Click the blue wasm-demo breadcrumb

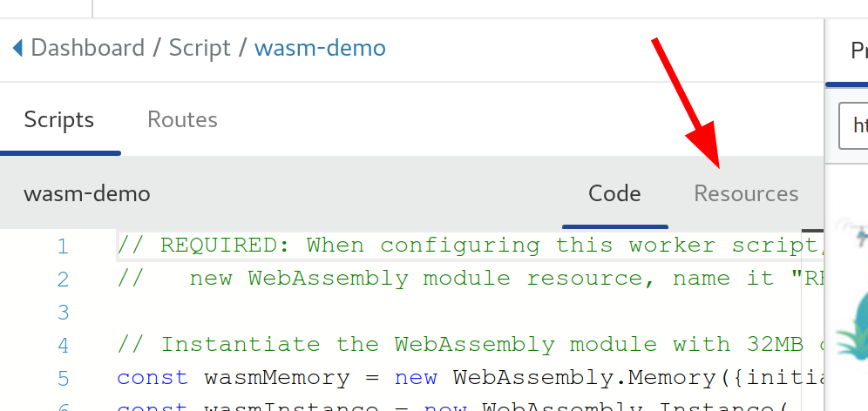click(320, 47)
